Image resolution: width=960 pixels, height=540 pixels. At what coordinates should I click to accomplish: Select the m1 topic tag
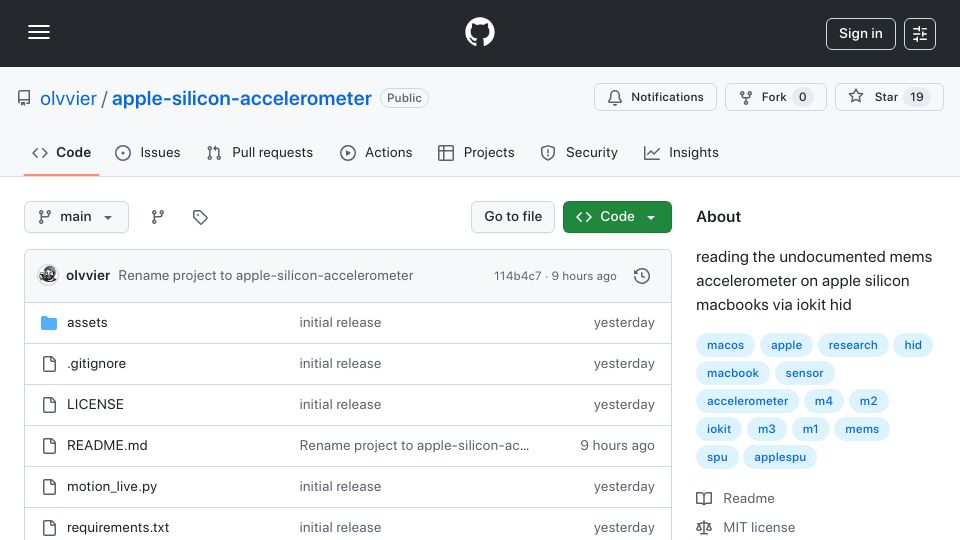(x=810, y=430)
